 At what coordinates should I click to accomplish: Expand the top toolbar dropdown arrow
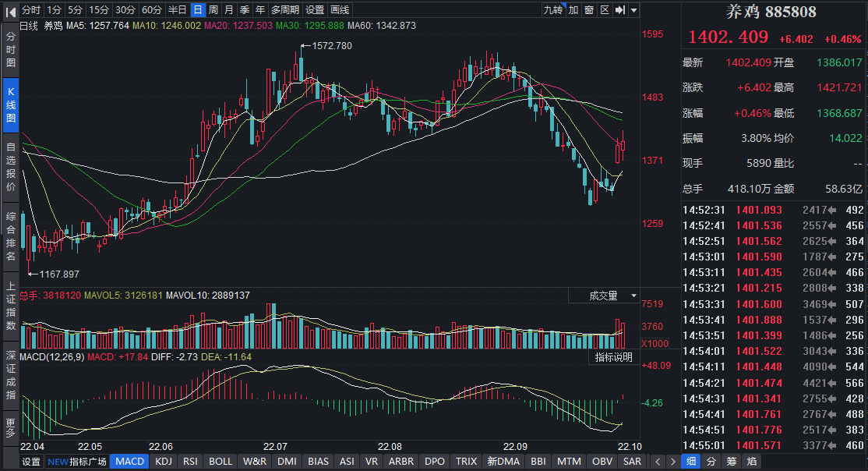click(x=634, y=10)
